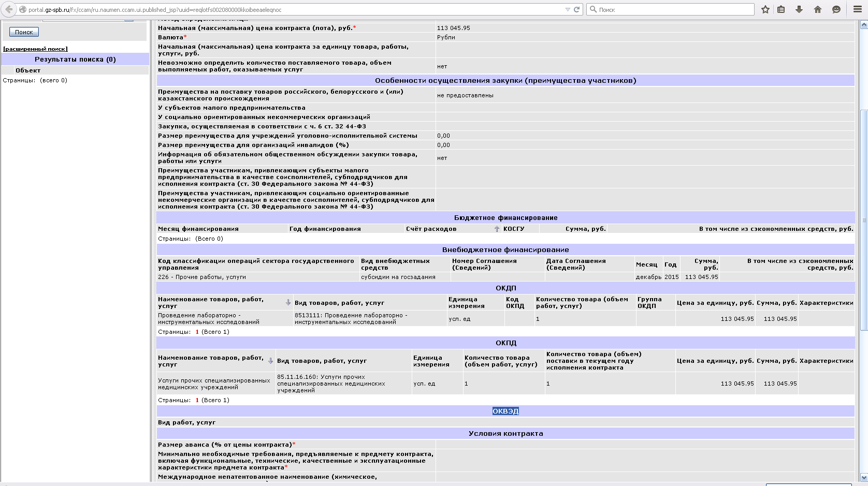Focus the browser search field labeled Поиск
Image resolution: width=868 pixels, height=486 pixels.
(x=670, y=9)
